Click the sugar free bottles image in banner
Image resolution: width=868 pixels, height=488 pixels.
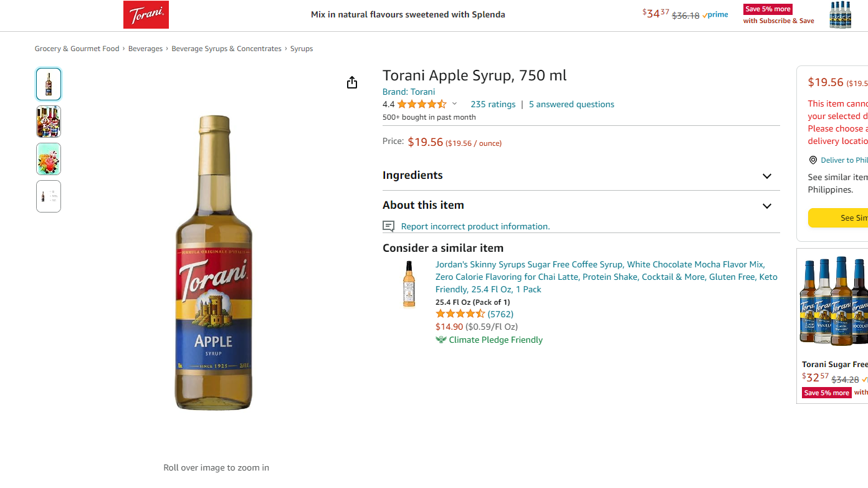point(841,15)
